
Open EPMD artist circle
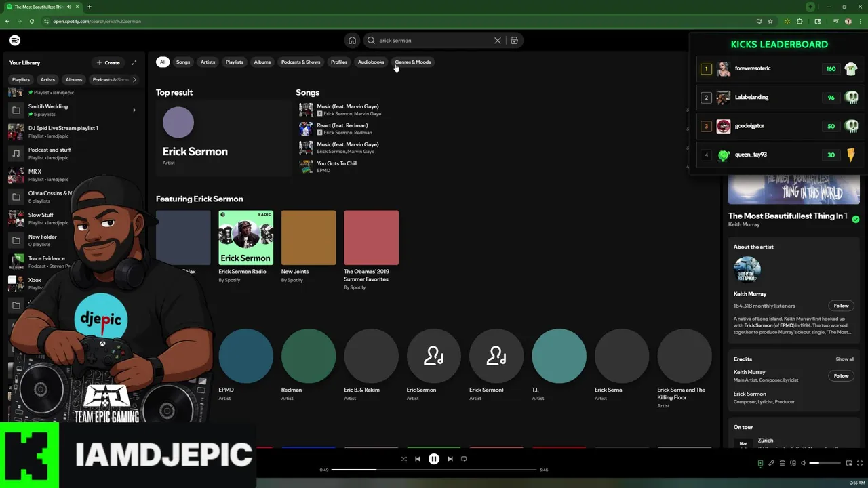pyautogui.click(x=245, y=356)
